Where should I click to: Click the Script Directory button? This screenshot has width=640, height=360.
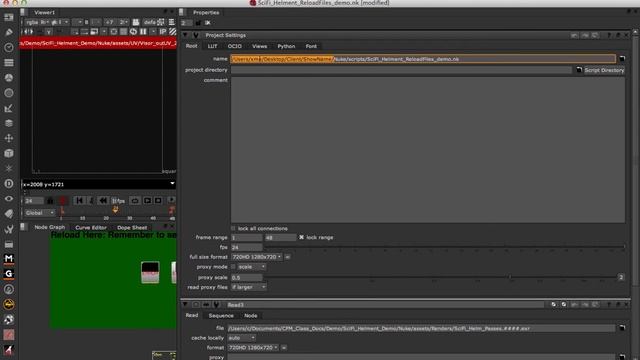click(x=604, y=70)
